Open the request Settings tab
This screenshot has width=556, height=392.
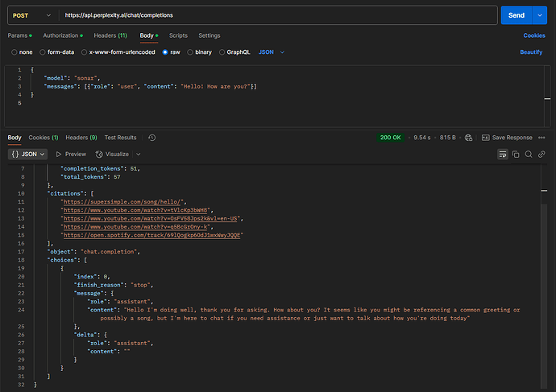pos(210,35)
